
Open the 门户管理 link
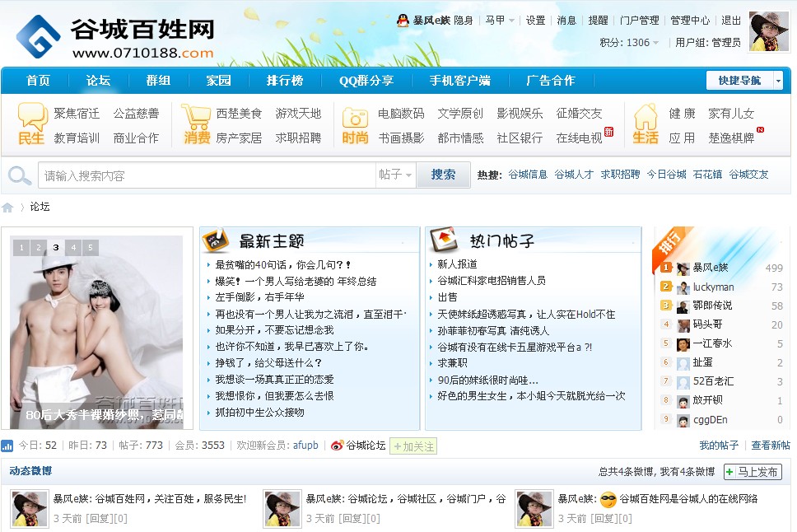point(640,21)
